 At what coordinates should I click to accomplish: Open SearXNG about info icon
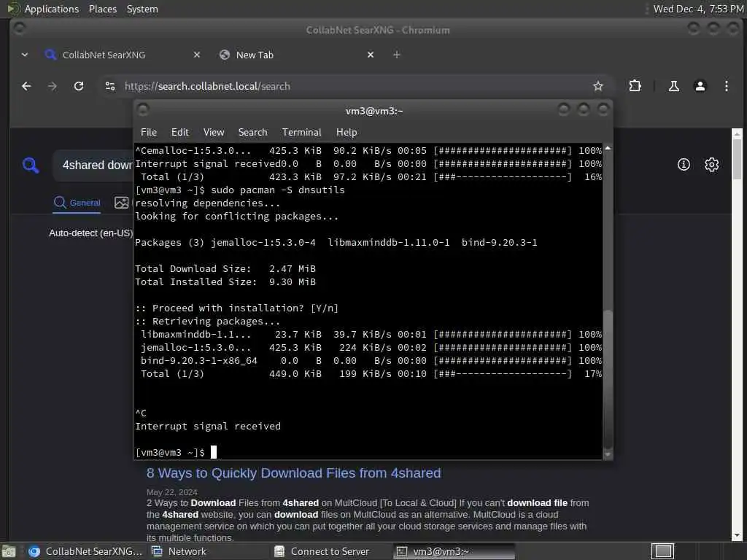point(684,165)
